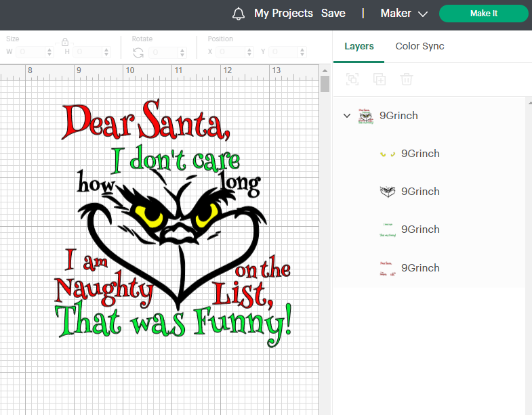Click the green Make It button
The height and width of the screenshot is (415, 532).
pos(483,14)
